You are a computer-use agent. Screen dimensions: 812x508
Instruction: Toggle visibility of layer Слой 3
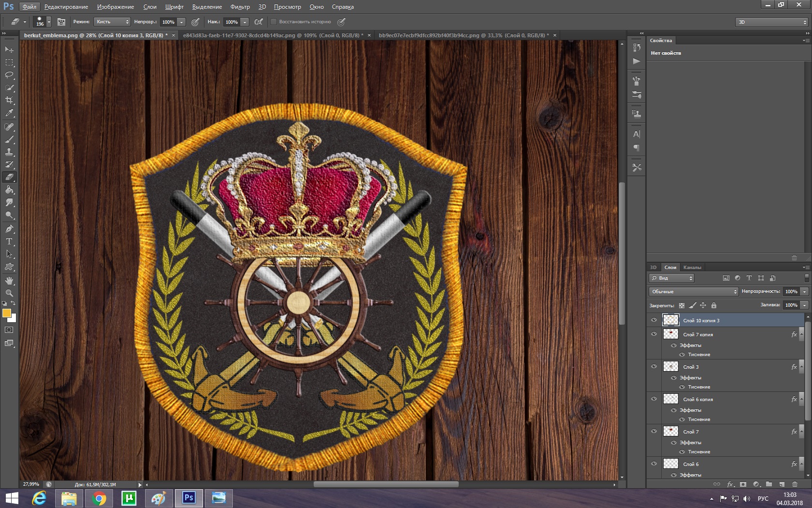point(654,367)
